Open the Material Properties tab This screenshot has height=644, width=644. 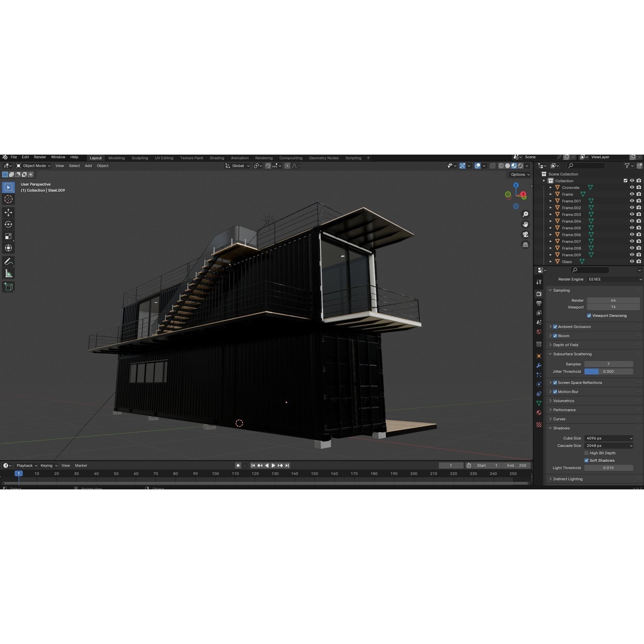[x=539, y=413]
